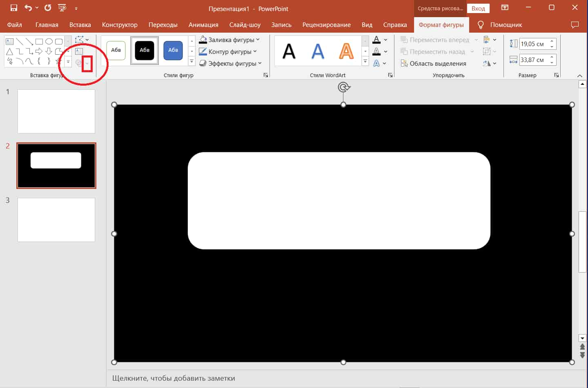Select the text box shape in the shapes gallery
The width and height of the screenshot is (588, 388).
pos(10,42)
